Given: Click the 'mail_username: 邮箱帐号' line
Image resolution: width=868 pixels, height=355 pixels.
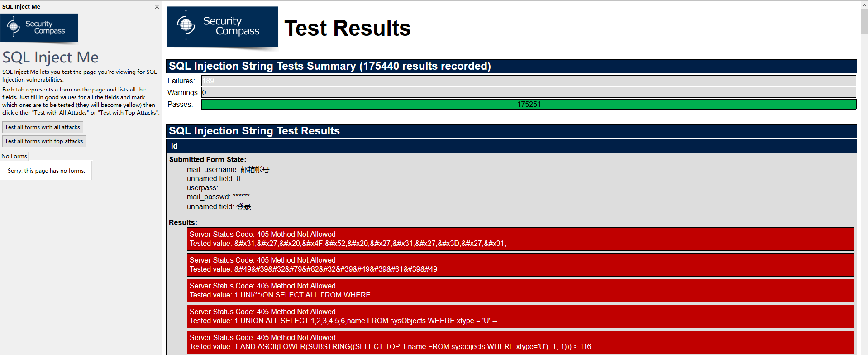Looking at the screenshot, I should [228, 170].
